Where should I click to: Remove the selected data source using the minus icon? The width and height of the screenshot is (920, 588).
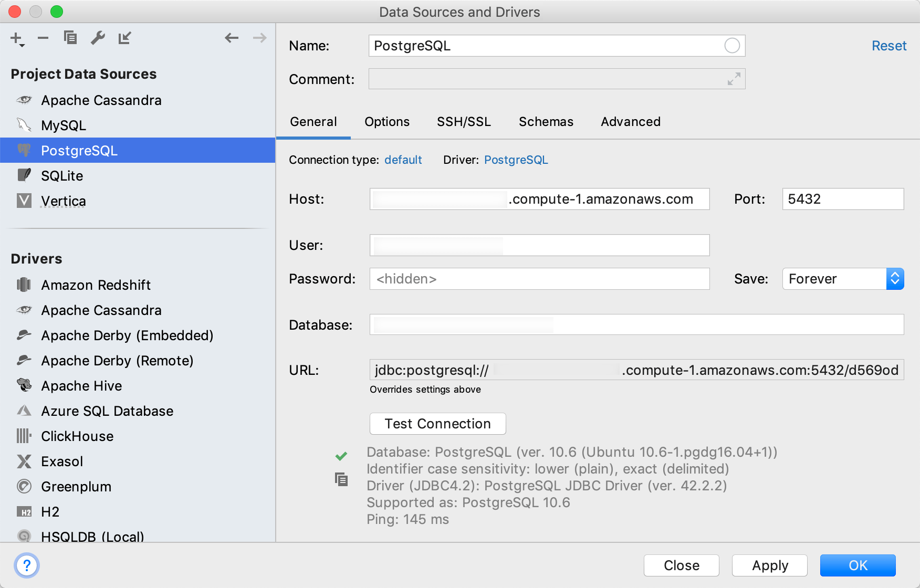(x=43, y=38)
